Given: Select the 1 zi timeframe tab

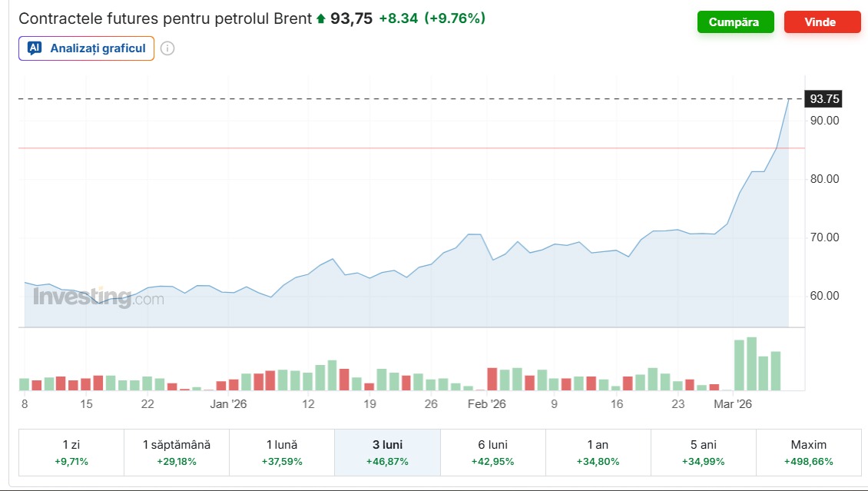Looking at the screenshot, I should 71,453.
